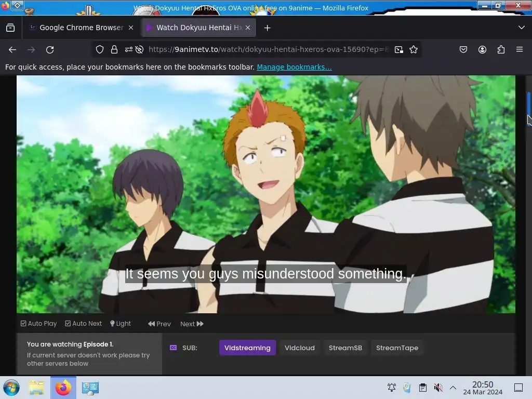Click the Firefox taskbar icon
This screenshot has width=532, height=399.
point(63,388)
